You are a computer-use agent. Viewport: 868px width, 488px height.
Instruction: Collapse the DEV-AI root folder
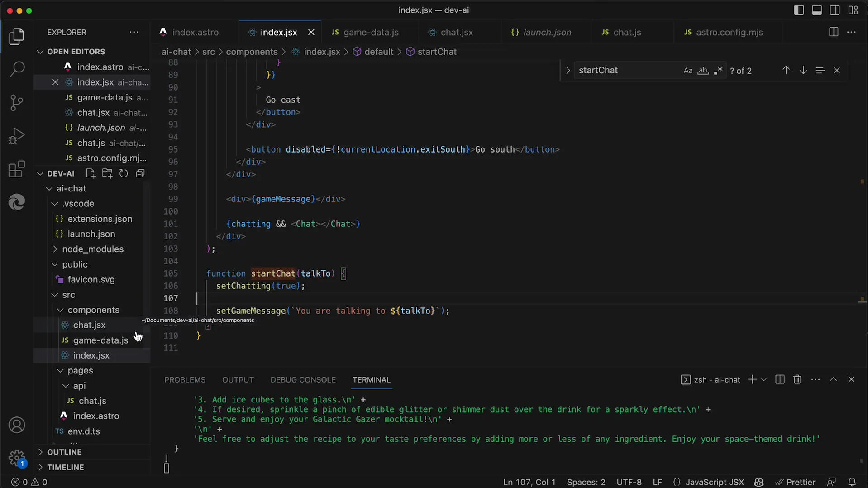(60, 173)
